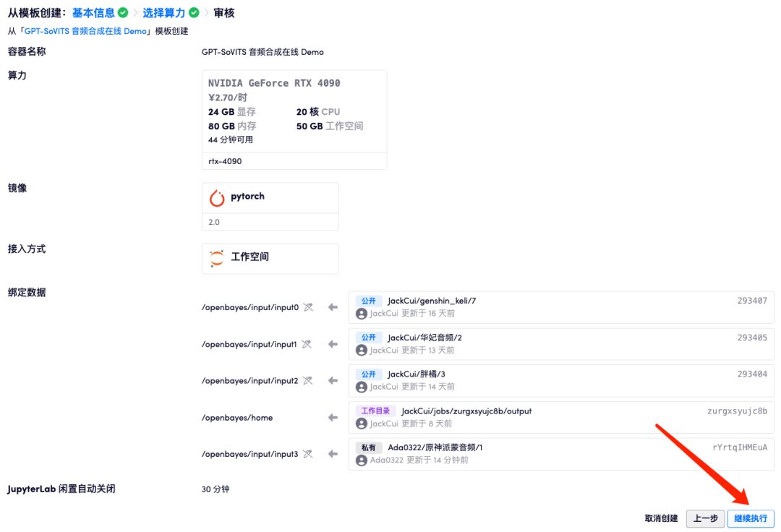Click 取消创建 to cancel creation
Screen dimensions: 781x532
pyautogui.click(x=661, y=518)
